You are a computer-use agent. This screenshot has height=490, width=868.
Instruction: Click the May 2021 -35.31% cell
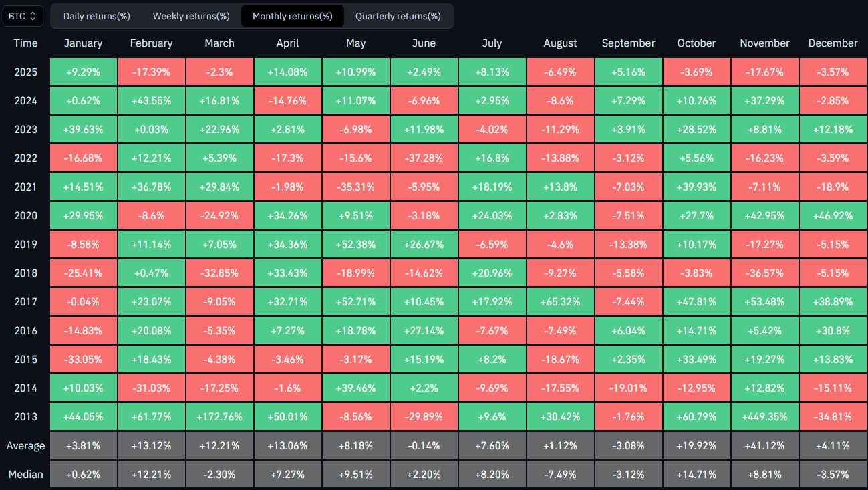pos(355,187)
